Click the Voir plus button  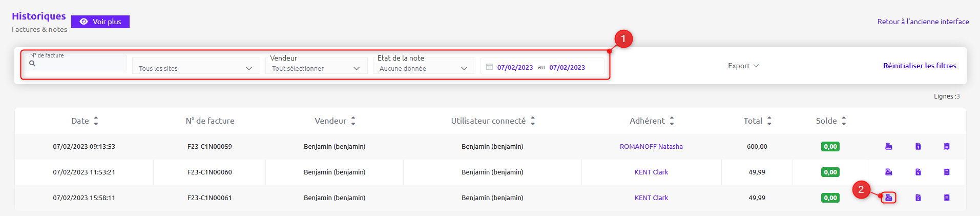[100, 22]
